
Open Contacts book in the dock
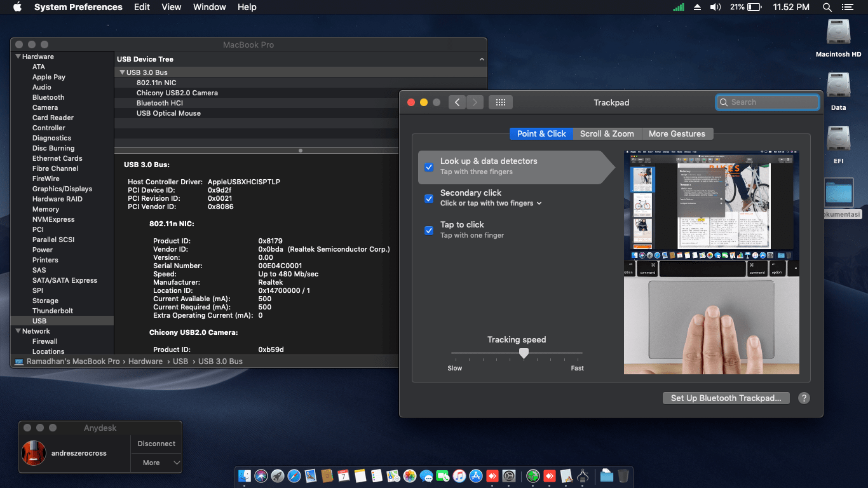[x=327, y=475]
